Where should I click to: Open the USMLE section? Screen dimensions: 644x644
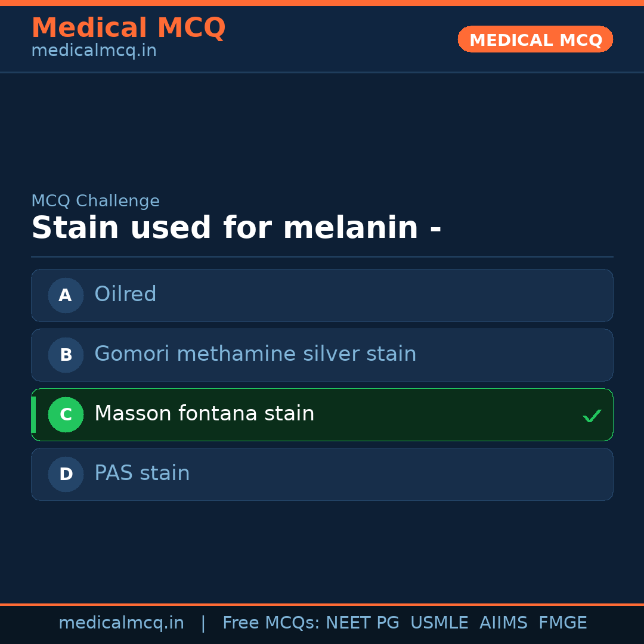439,623
